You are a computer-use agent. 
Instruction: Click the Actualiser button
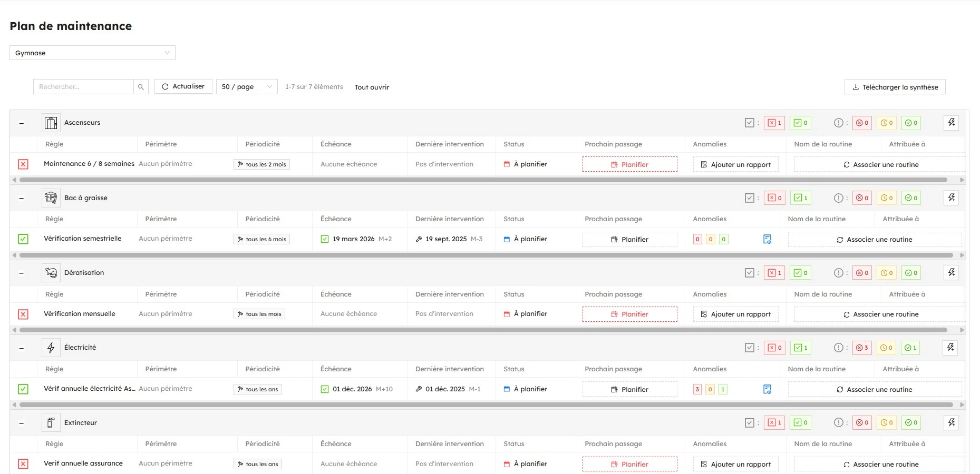coord(183,86)
